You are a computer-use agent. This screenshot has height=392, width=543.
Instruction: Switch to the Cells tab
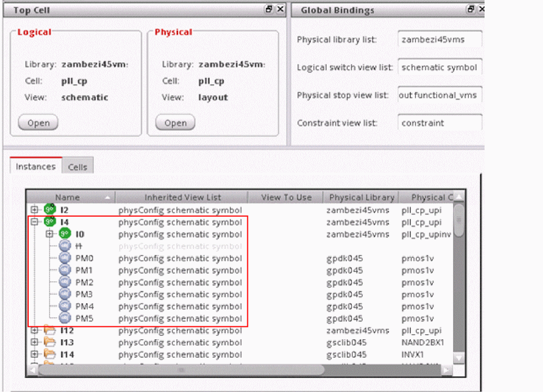coord(78,167)
